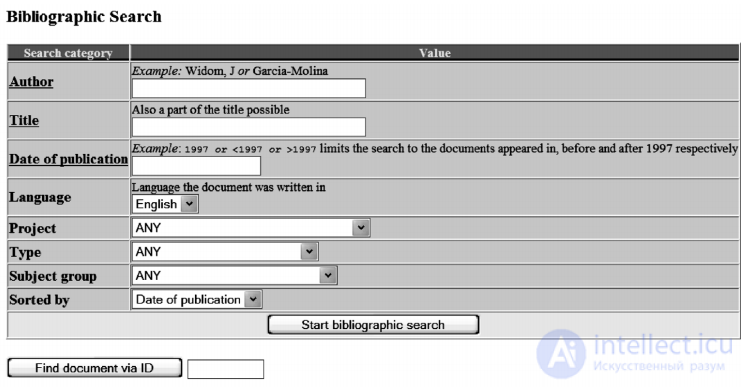745x387 pixels.
Task: Click the document ID input field
Action: coord(225,369)
